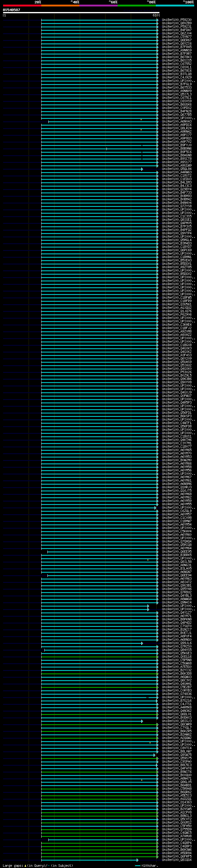Select hit UniRef100_B4LDM3

177,182
